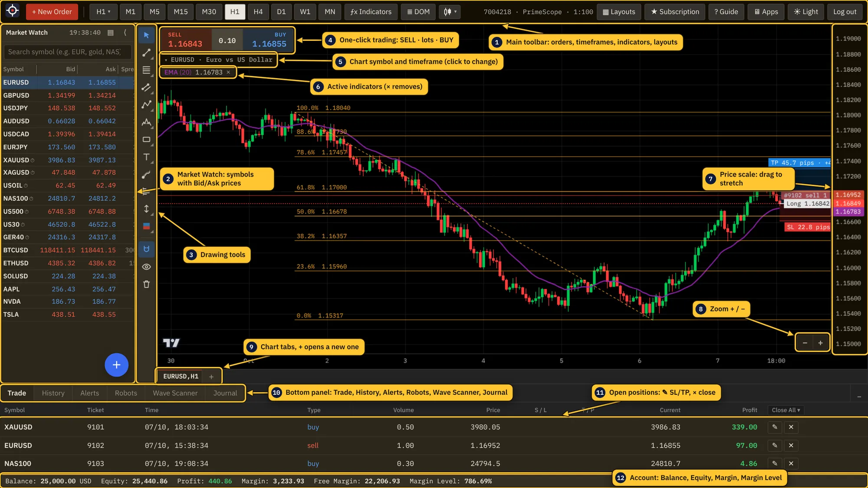Zoom in chart with plus button
Viewport: 868px width, 488px height.
[820, 343]
